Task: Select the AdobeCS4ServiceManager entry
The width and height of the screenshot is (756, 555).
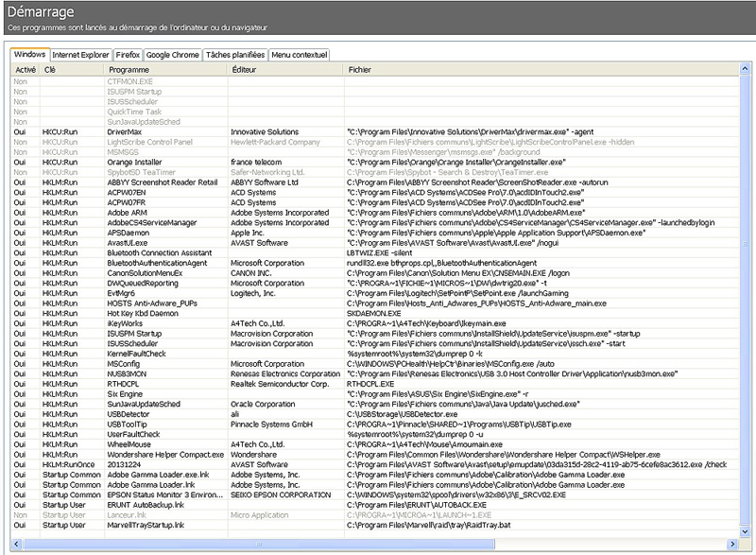Action: (375, 223)
